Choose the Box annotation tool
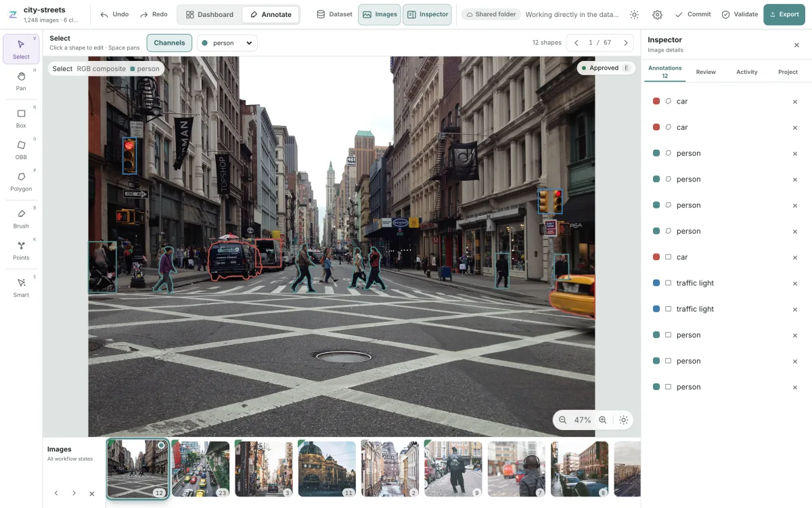This screenshot has width=812, height=508. pos(21,118)
